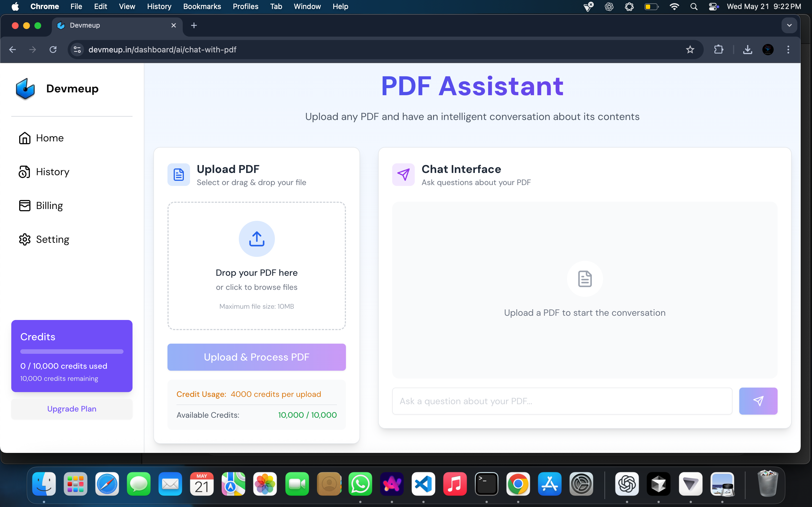Open Chrome downloads icon
812x507 pixels.
(x=747, y=50)
